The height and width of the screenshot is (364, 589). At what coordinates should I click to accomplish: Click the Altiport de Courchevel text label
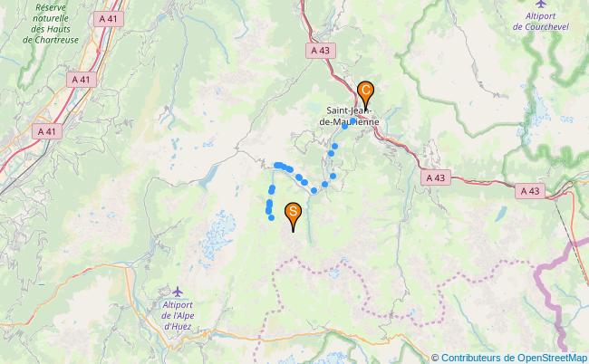[x=541, y=22]
